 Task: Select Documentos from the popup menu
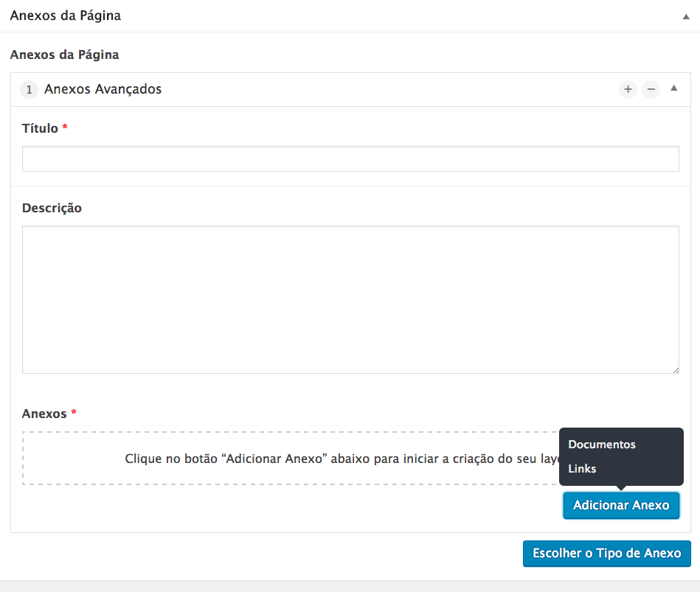[x=601, y=445]
